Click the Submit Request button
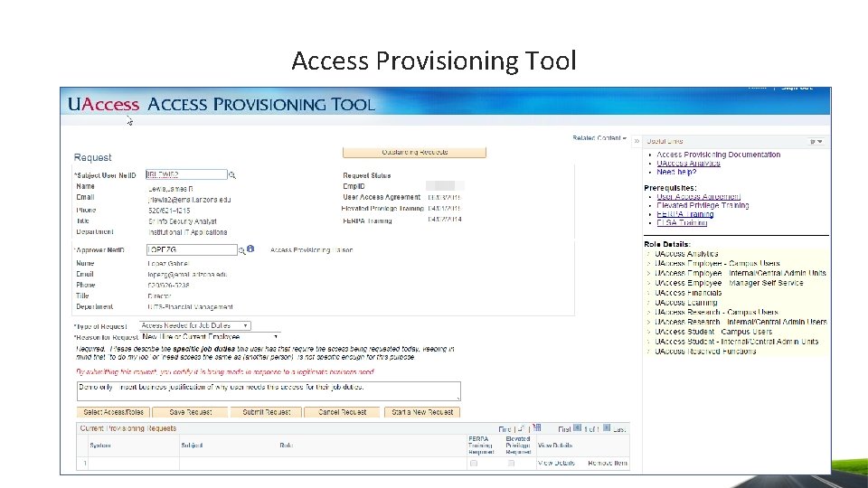Screen dimensions: 868x488 point(266,412)
